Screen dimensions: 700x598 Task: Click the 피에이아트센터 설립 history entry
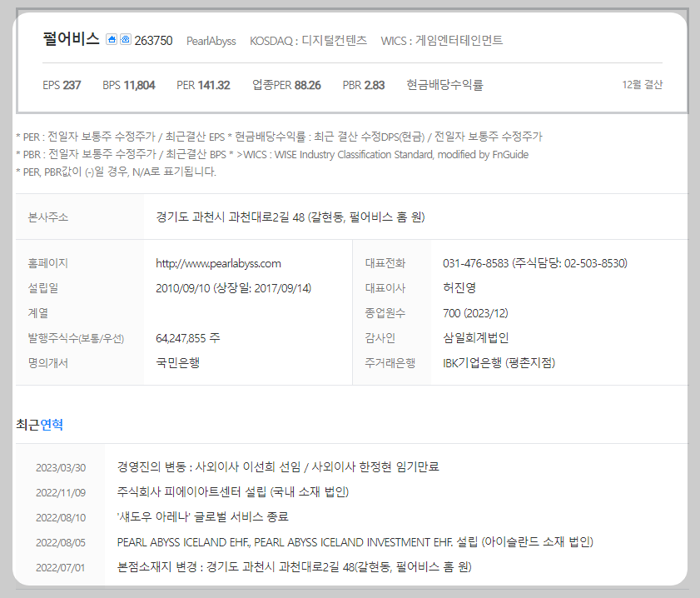click(233, 492)
